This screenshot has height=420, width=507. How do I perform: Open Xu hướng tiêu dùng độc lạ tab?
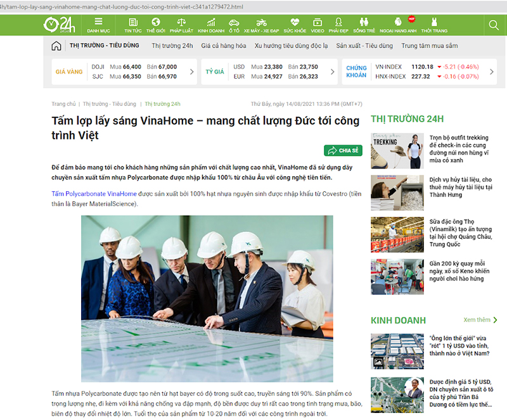pos(291,46)
